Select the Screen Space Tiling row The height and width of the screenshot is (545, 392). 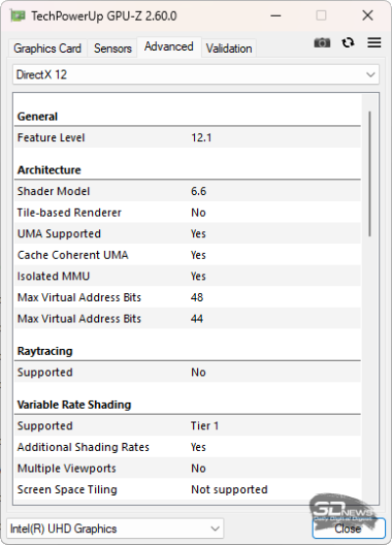(187, 489)
